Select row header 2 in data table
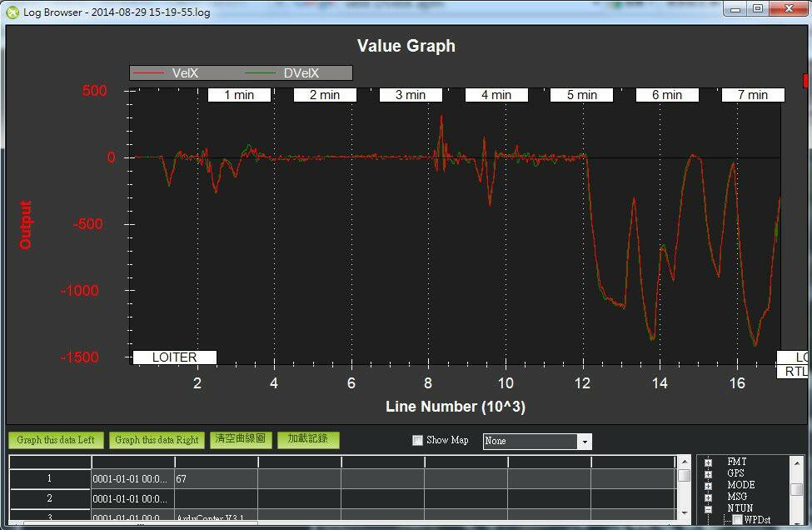This screenshot has width=812, height=530. (x=50, y=498)
